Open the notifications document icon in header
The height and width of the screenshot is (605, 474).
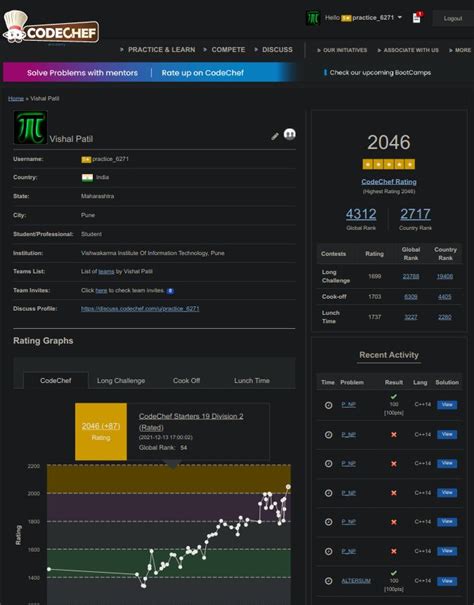coord(417,18)
